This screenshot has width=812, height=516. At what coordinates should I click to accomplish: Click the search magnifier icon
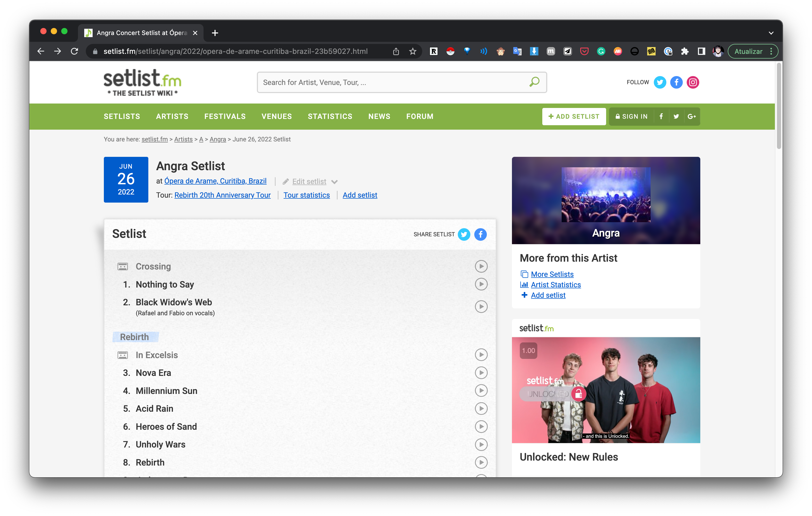(534, 82)
